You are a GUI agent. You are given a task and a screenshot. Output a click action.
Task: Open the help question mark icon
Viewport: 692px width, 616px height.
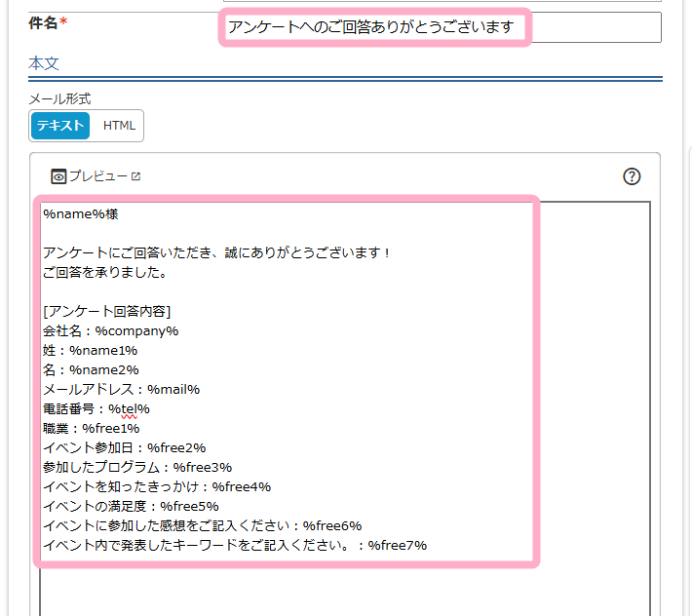click(632, 176)
